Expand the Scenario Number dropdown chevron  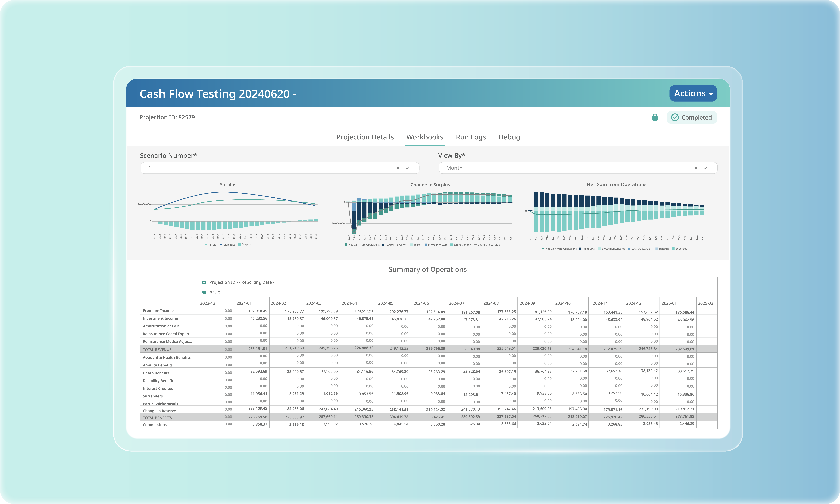click(407, 168)
